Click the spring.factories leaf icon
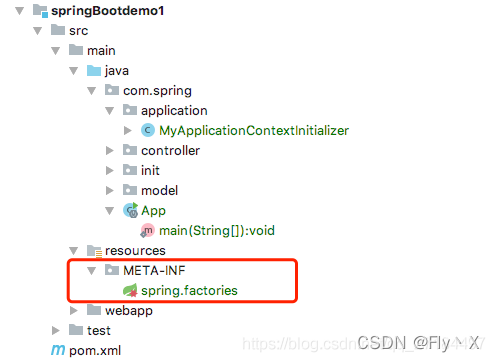495x362 pixels. tap(130, 290)
